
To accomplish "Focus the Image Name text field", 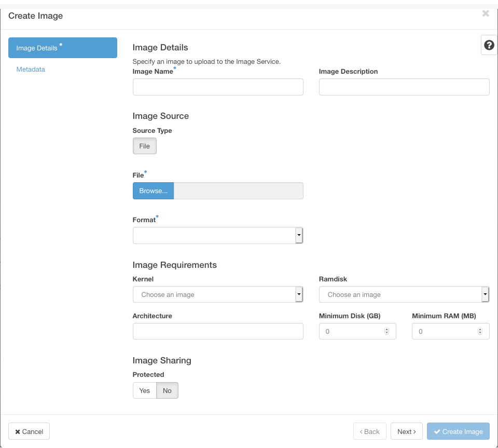I will (218, 87).
